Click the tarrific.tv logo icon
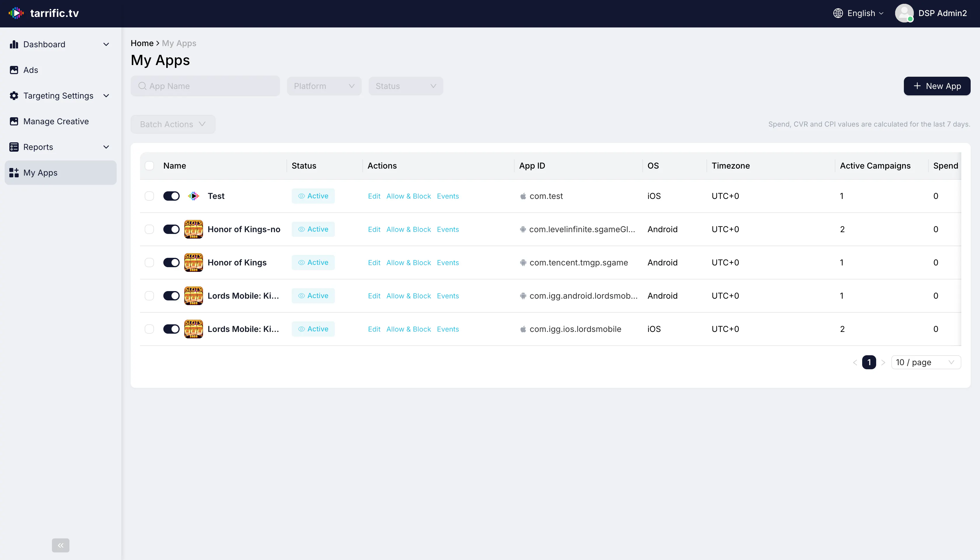This screenshot has height=560, width=980. pos(16,13)
